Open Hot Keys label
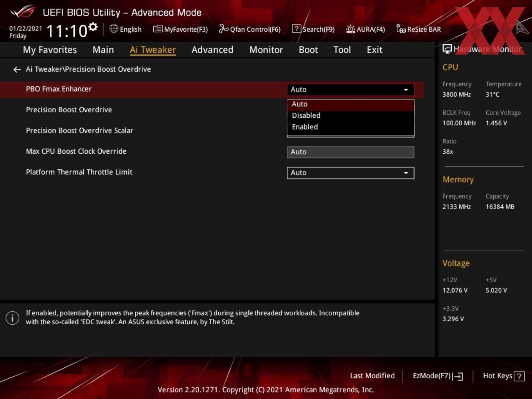 (x=498, y=376)
